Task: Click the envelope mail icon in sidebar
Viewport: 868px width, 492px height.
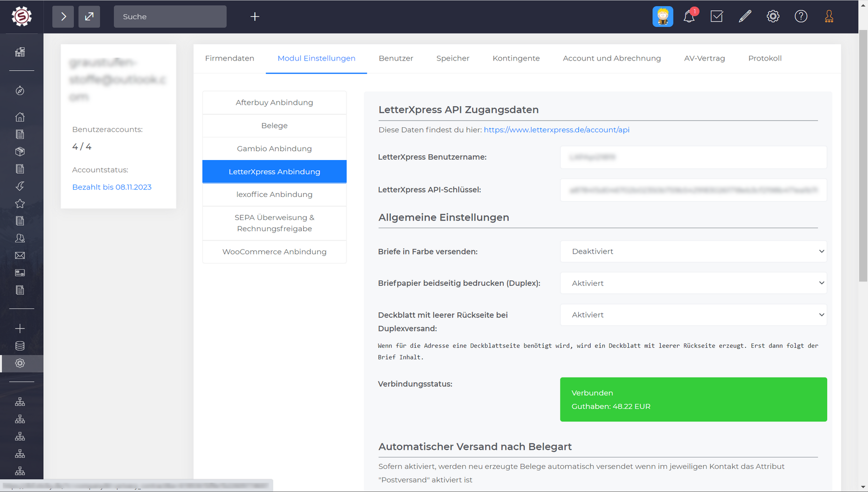Action: click(20, 256)
